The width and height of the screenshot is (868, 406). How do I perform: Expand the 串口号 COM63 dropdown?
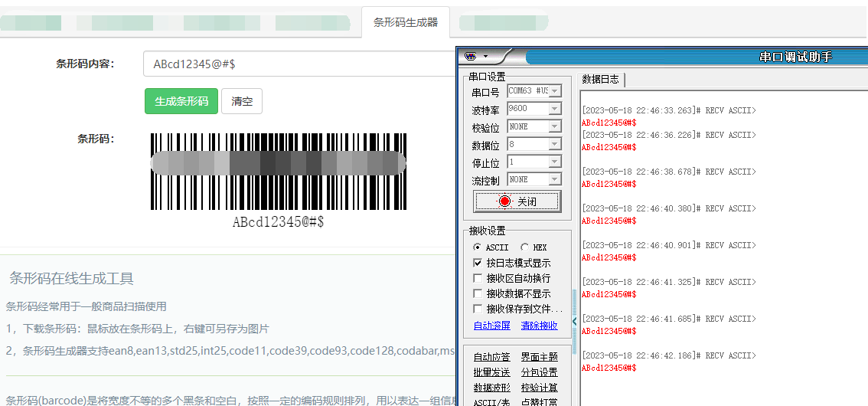click(555, 91)
